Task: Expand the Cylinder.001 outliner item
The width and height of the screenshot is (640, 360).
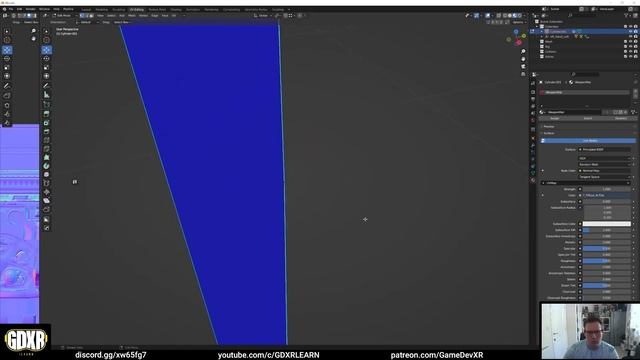Action: point(542,31)
